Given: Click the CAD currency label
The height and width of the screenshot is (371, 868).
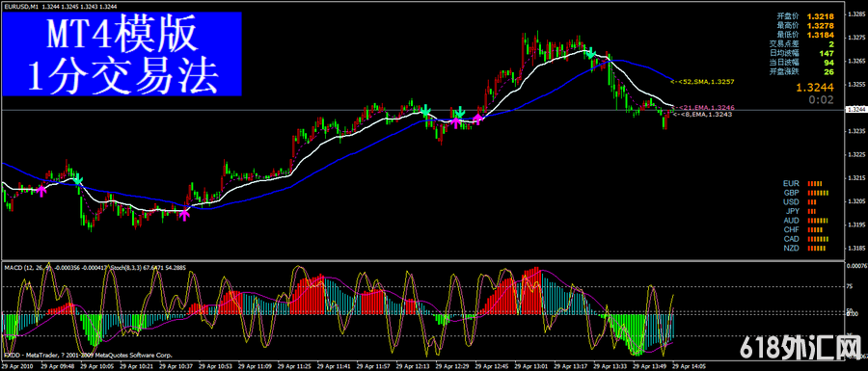Looking at the screenshot, I should click(792, 239).
